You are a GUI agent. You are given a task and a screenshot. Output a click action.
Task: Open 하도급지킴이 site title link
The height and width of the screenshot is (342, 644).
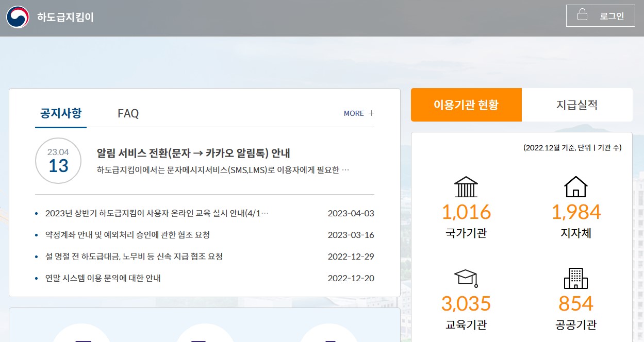[65, 17]
